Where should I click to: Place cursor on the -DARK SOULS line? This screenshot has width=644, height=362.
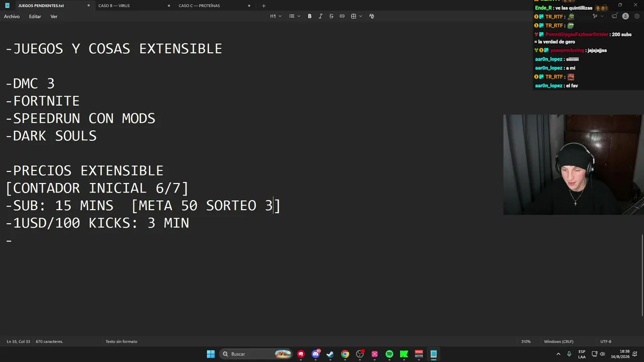(x=51, y=136)
